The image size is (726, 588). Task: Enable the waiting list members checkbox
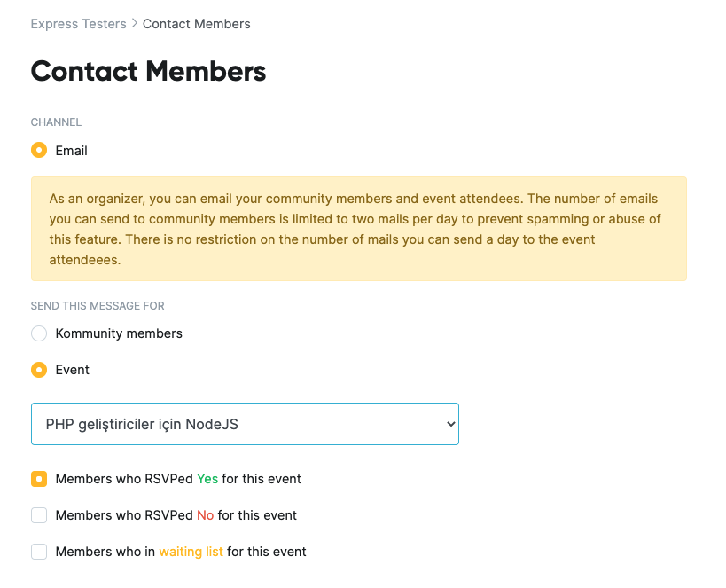tap(39, 552)
